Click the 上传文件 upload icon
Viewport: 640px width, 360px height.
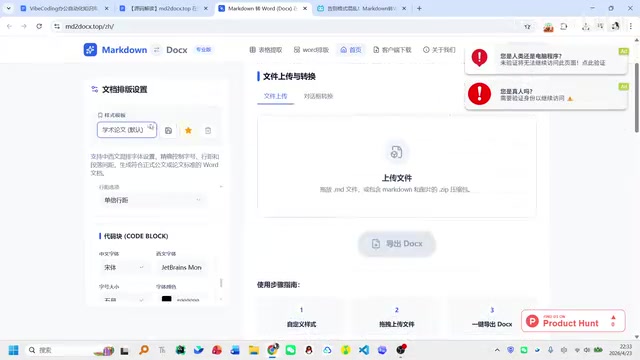(x=396, y=152)
